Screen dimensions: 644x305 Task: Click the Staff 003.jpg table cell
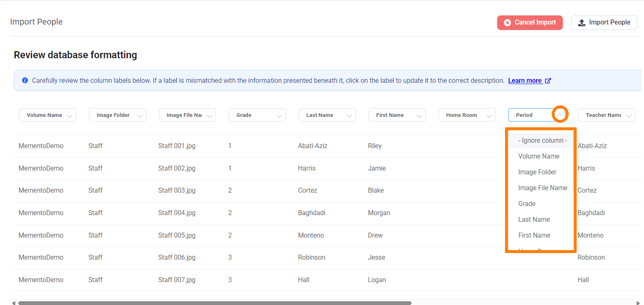[x=177, y=191]
